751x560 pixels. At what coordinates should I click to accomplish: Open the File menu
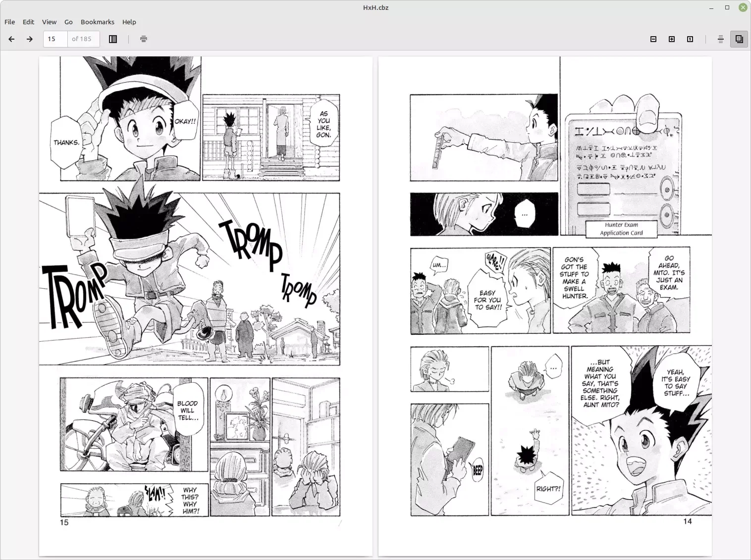[10, 22]
